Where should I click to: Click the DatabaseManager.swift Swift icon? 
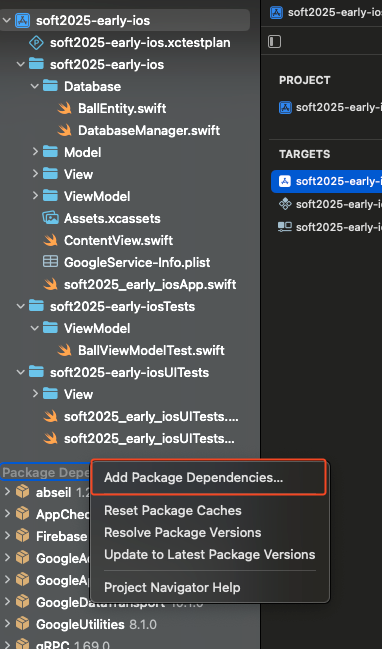65,130
